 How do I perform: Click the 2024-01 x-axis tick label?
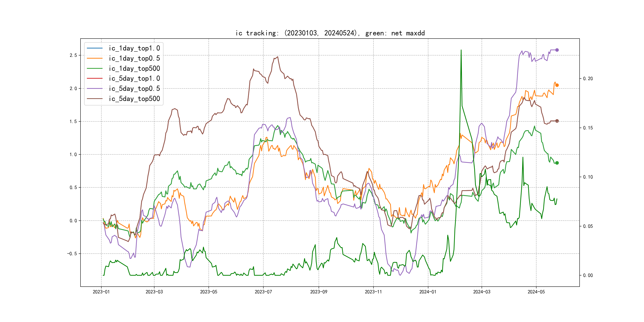(x=428, y=292)
